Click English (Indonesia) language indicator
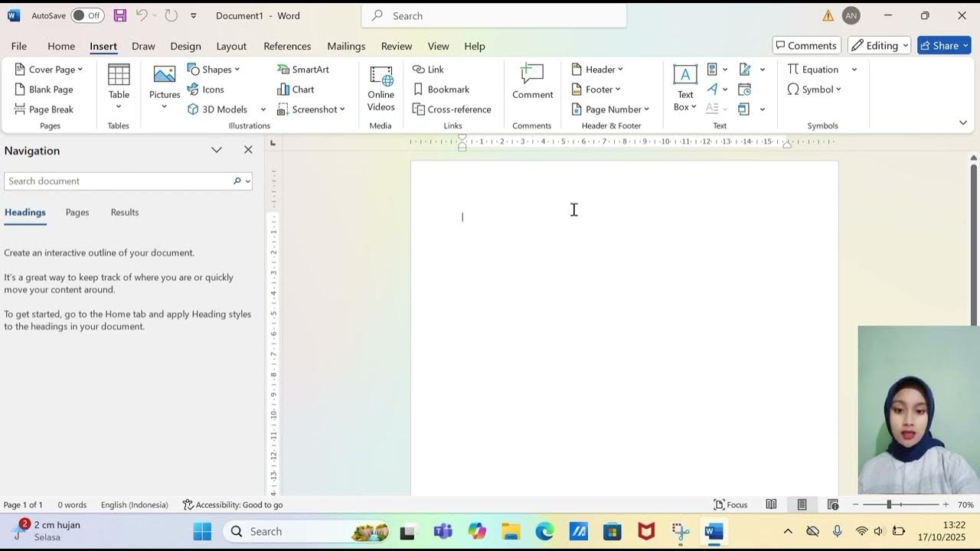Viewport: 980px width, 551px height. point(134,504)
